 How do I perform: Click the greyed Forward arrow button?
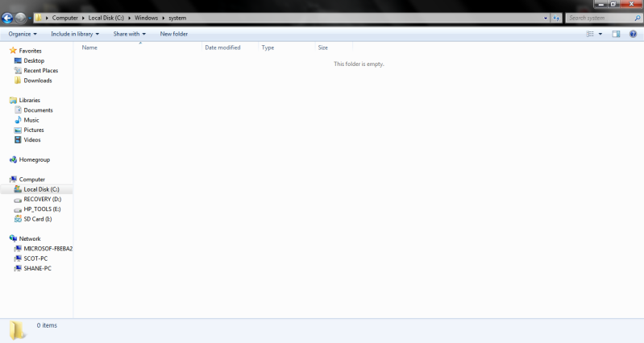pos(20,18)
